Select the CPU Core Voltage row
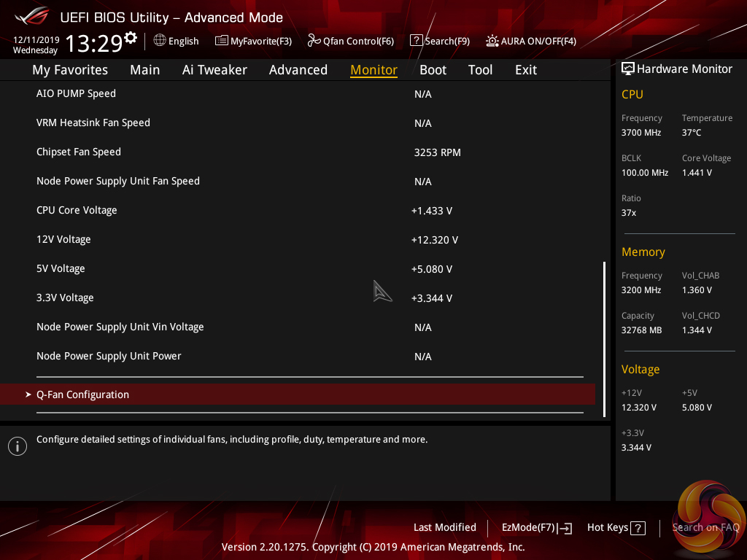 pos(298,211)
